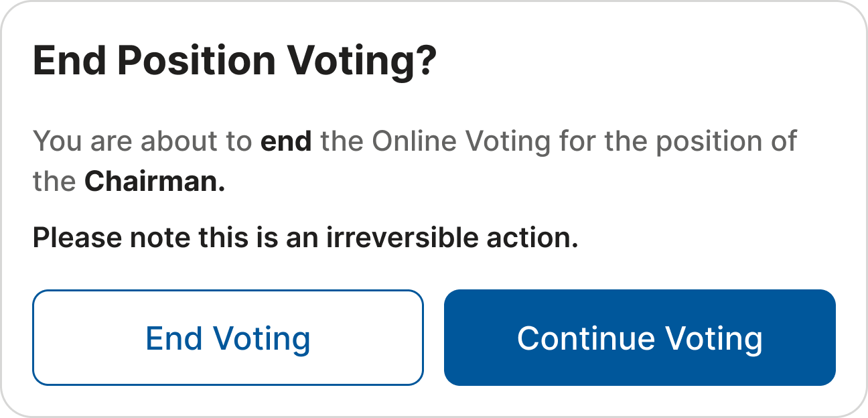Click the word "End" in the dialog title
The width and height of the screenshot is (868, 418).
pos(69,62)
